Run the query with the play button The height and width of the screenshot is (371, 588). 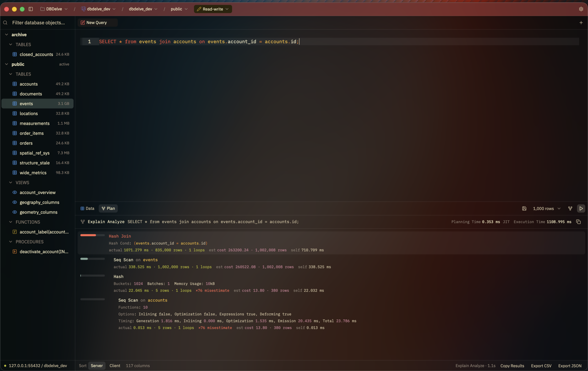tap(581, 208)
